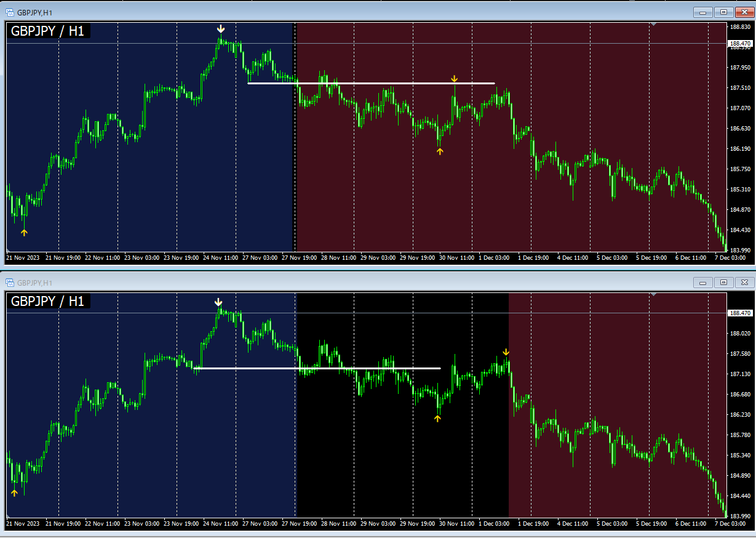Click the 'GBPJPY / H1' label in bottom chart
The height and width of the screenshot is (538, 756).
[x=48, y=301]
